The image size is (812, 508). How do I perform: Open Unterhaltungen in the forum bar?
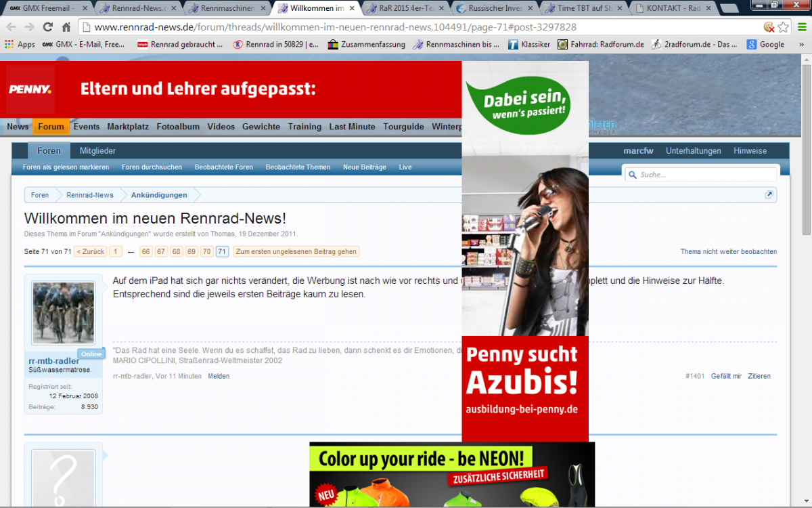pyautogui.click(x=694, y=151)
